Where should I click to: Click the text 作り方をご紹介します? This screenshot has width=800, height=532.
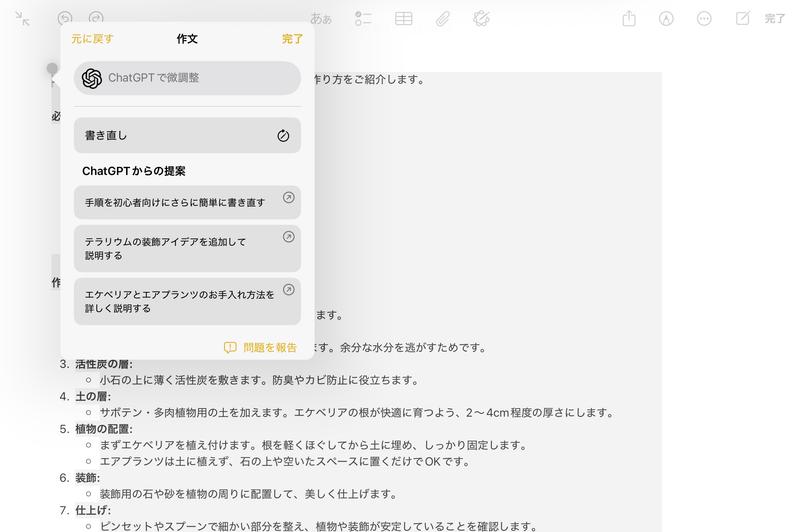368,80
